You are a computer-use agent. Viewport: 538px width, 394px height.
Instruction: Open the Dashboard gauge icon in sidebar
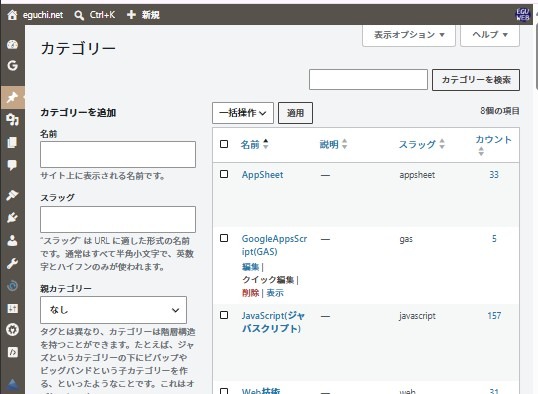click(x=12, y=45)
